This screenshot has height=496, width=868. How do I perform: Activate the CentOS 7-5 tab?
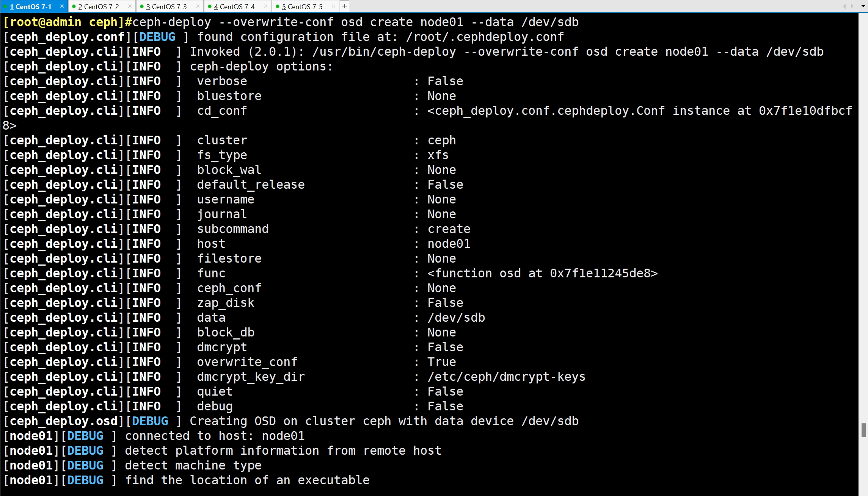(302, 6)
